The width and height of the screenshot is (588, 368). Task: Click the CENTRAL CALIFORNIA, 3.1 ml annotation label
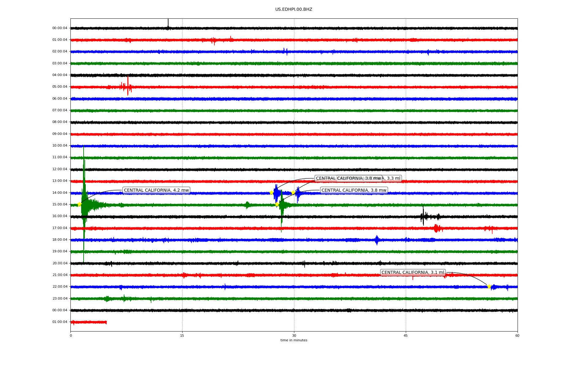tap(413, 272)
